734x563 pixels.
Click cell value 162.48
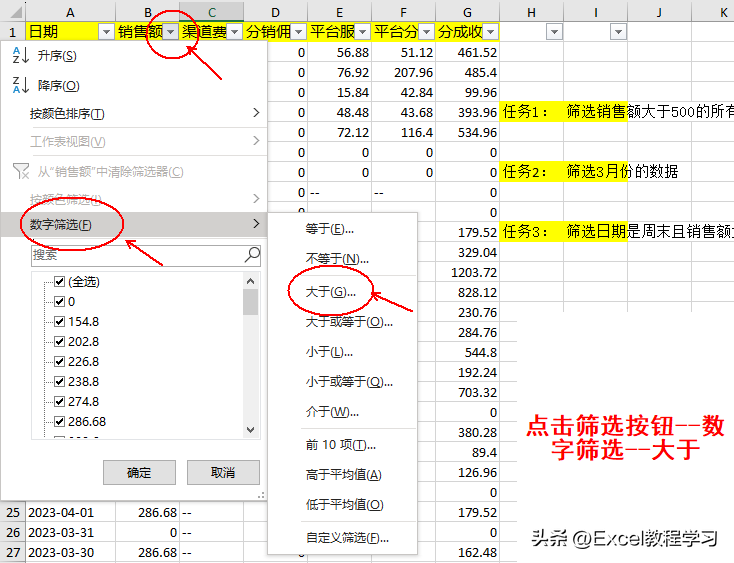coord(467,552)
